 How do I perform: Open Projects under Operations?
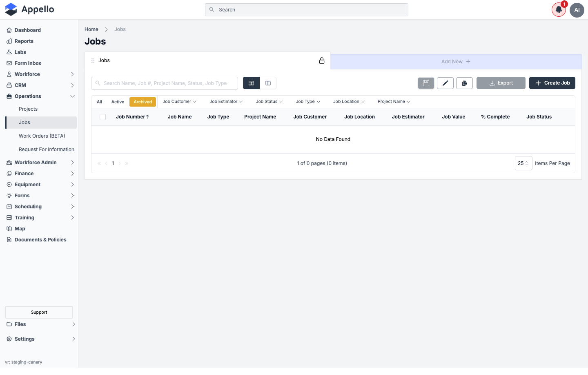28,109
